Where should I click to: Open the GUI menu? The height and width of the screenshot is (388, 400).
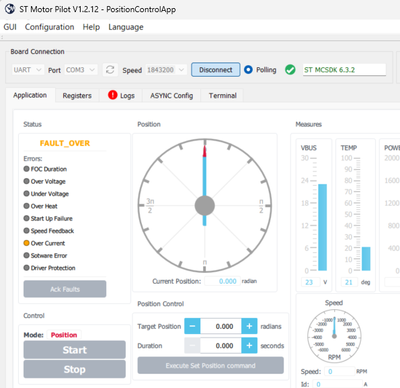pyautogui.click(x=10, y=27)
